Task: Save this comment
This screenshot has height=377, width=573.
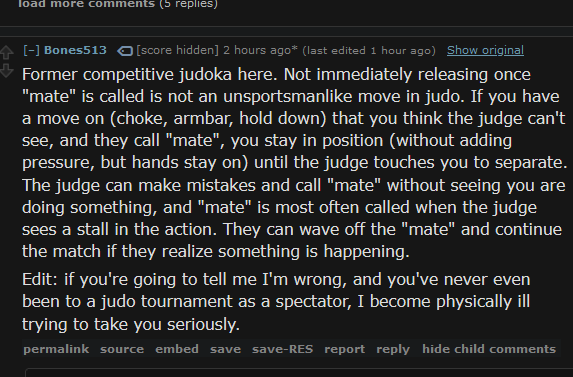Action: click(x=225, y=349)
